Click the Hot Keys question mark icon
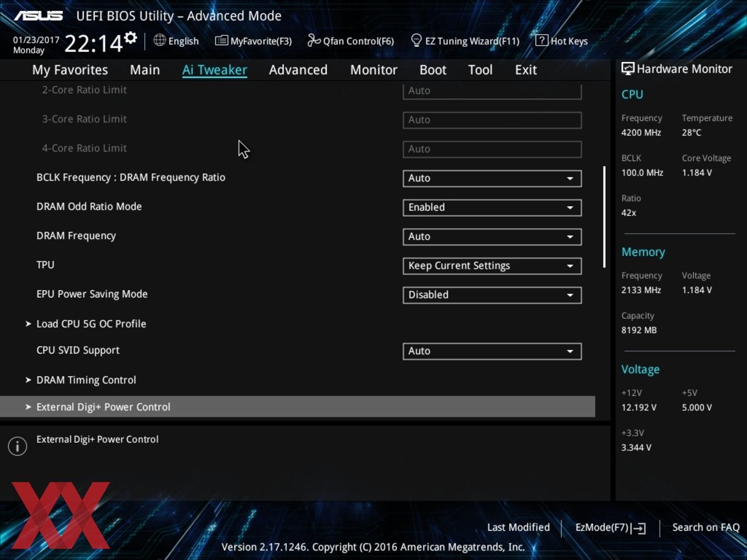Screen dimensions: 747x560 (x=542, y=40)
